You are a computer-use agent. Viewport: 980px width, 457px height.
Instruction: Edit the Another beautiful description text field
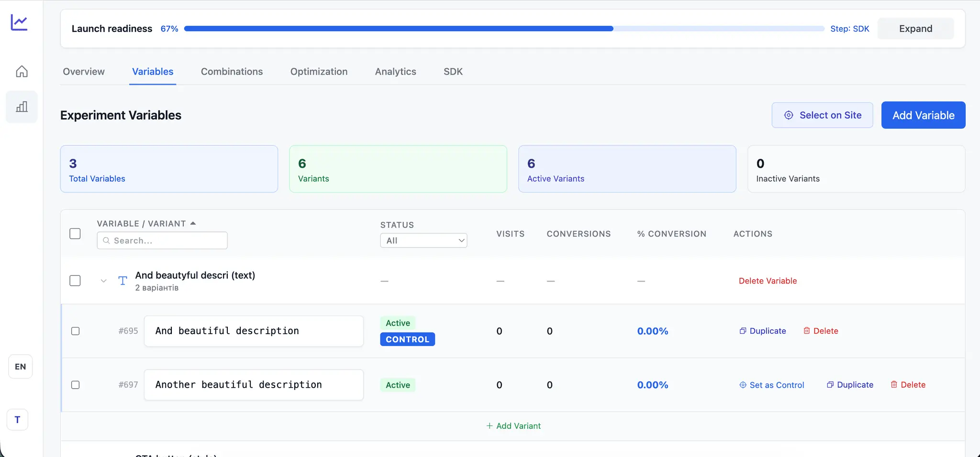(x=254, y=385)
